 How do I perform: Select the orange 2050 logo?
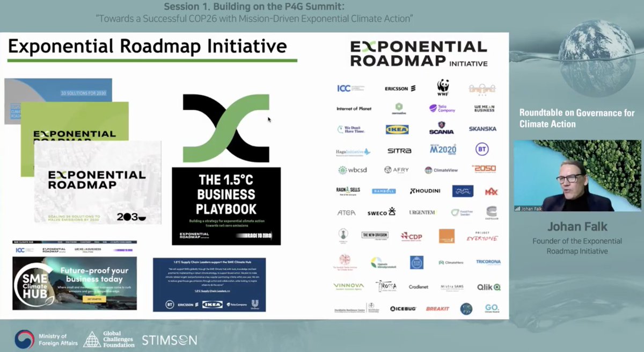point(484,169)
